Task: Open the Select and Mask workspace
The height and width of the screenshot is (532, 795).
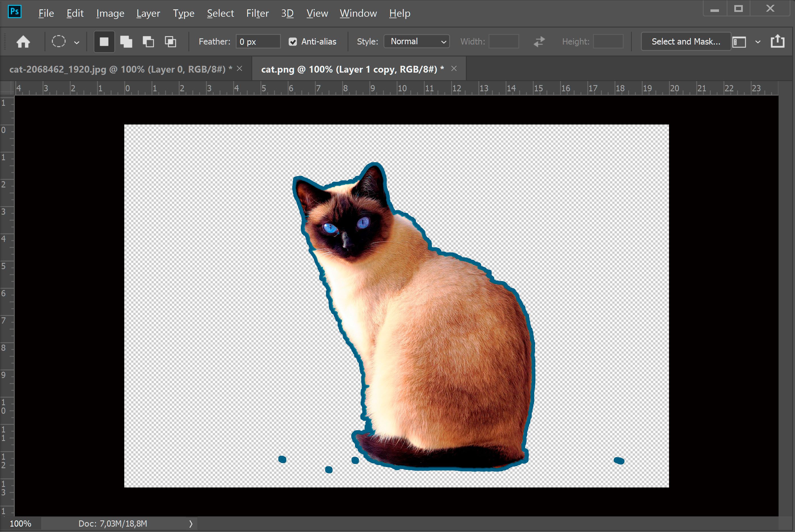Action: click(x=685, y=41)
